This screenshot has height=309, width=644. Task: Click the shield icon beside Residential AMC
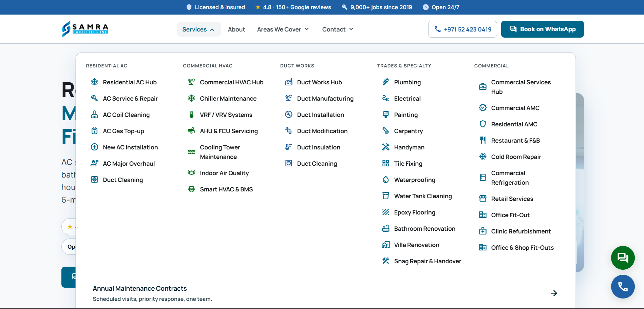482,124
